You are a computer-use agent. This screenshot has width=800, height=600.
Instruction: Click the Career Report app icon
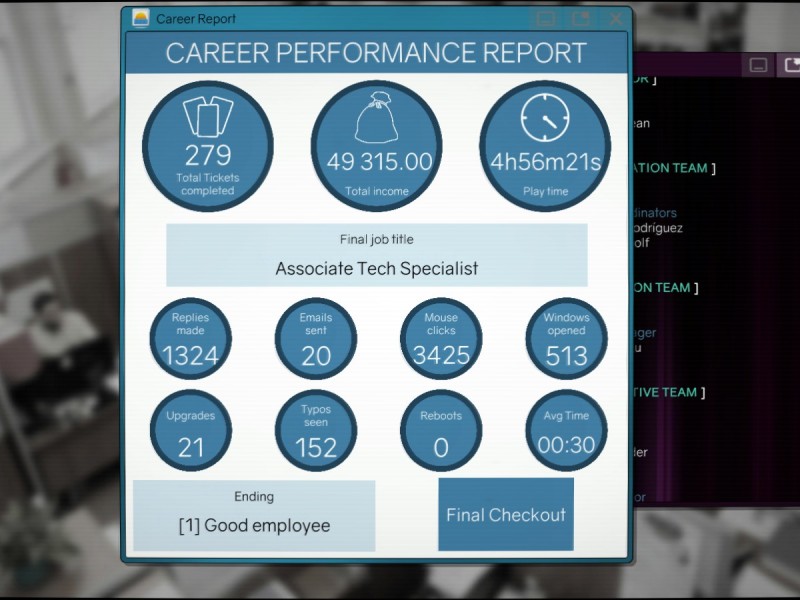pos(140,18)
